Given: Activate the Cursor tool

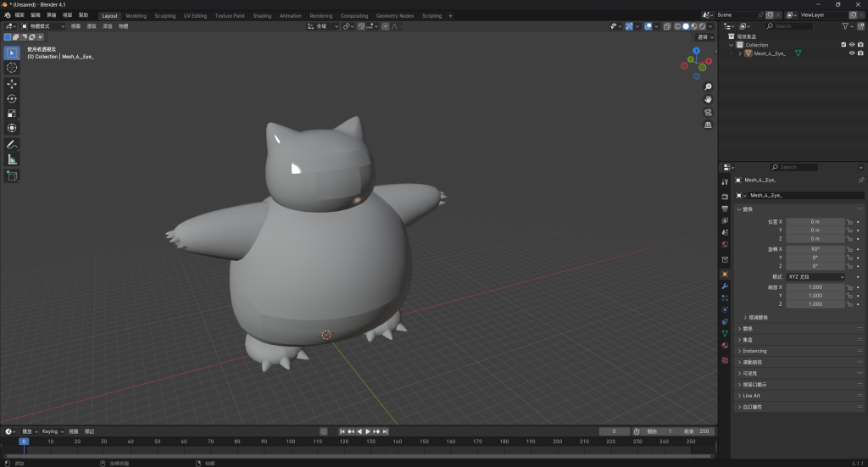Looking at the screenshot, I should (x=12, y=68).
